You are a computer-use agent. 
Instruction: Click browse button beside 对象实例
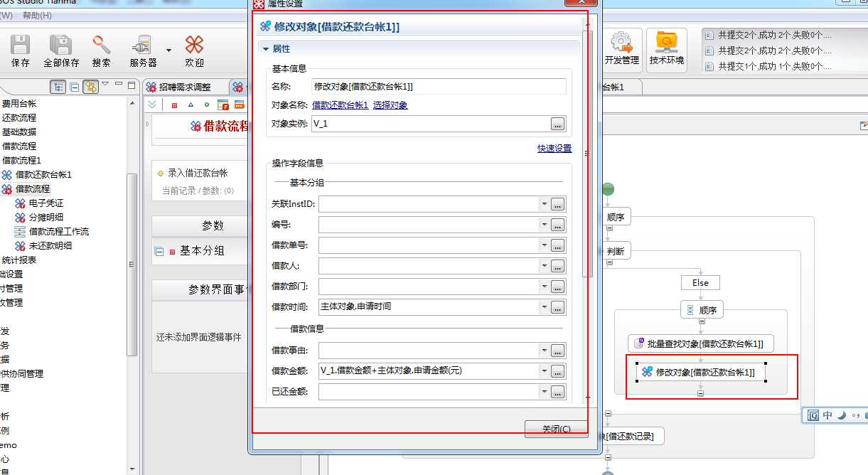tap(558, 124)
